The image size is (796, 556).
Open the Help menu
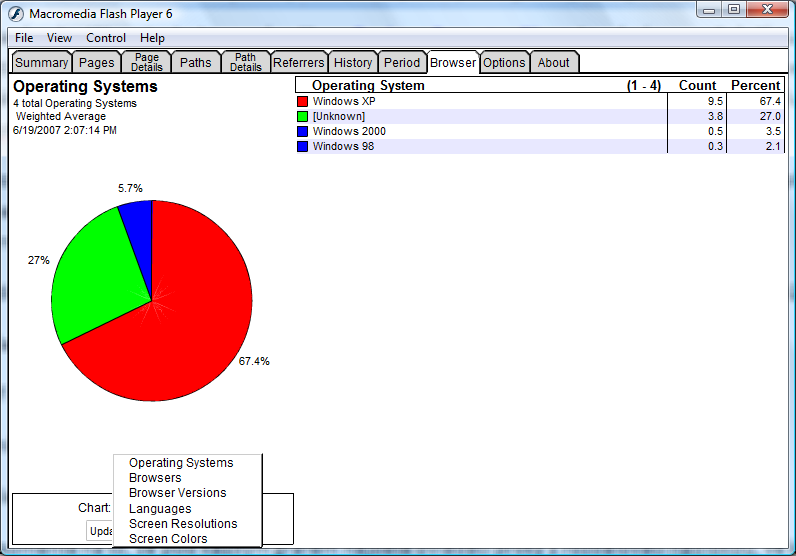coord(152,38)
